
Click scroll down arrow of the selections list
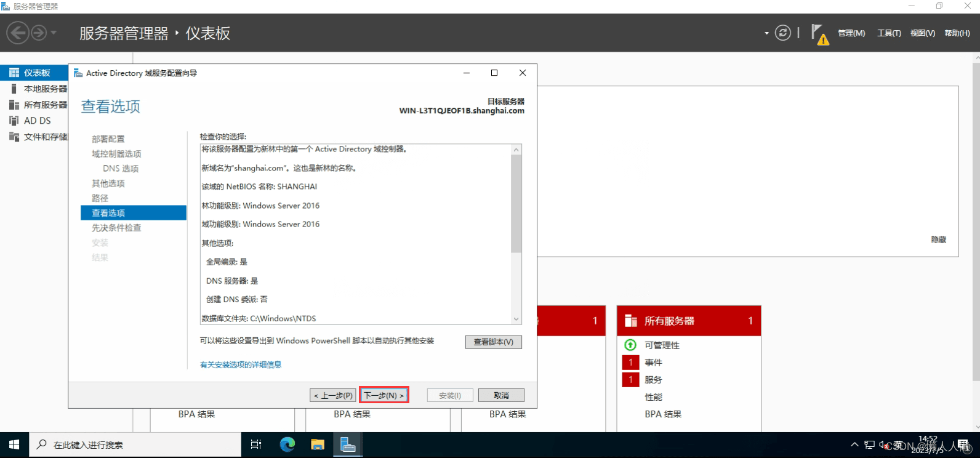point(516,319)
